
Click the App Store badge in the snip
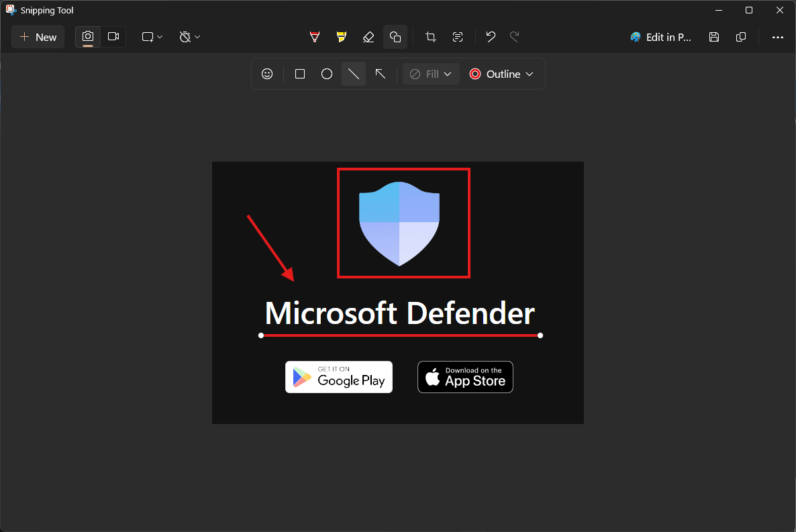click(x=465, y=377)
